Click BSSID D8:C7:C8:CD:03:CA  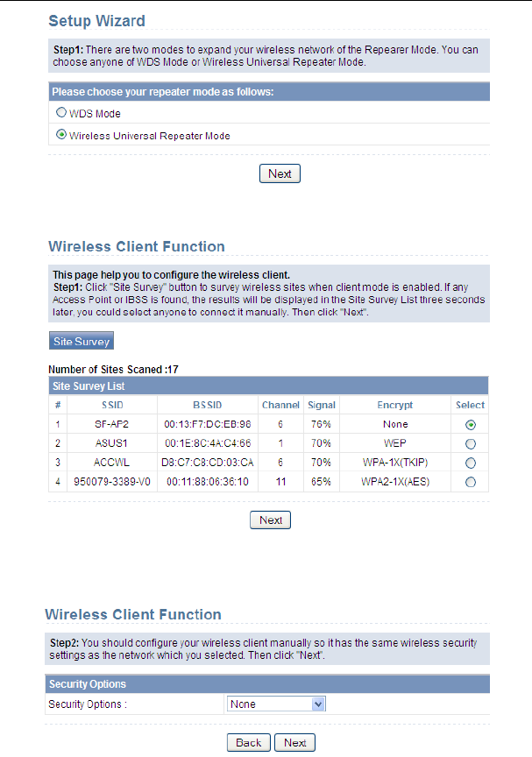click(208, 463)
